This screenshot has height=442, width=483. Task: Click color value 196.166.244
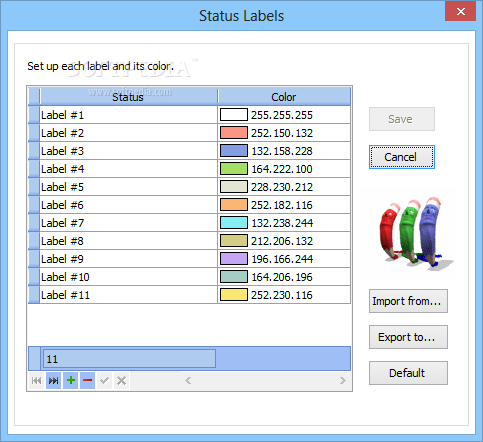(x=282, y=259)
